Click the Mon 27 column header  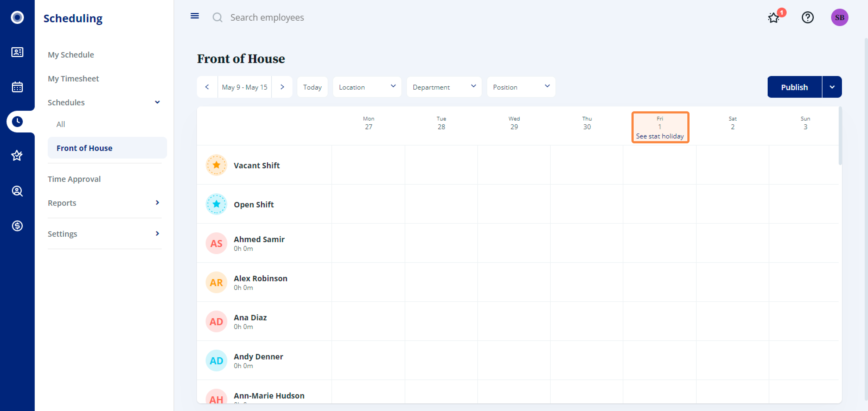(x=369, y=123)
